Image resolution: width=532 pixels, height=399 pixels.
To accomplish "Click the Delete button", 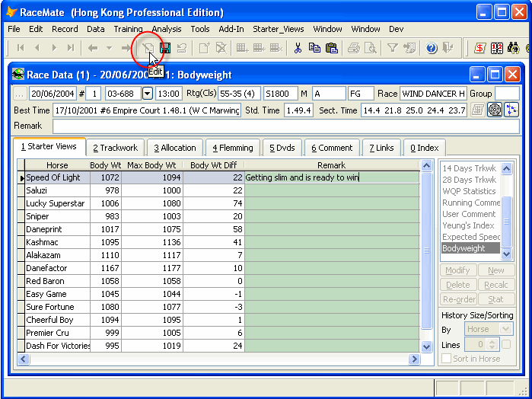I will click(457, 285).
